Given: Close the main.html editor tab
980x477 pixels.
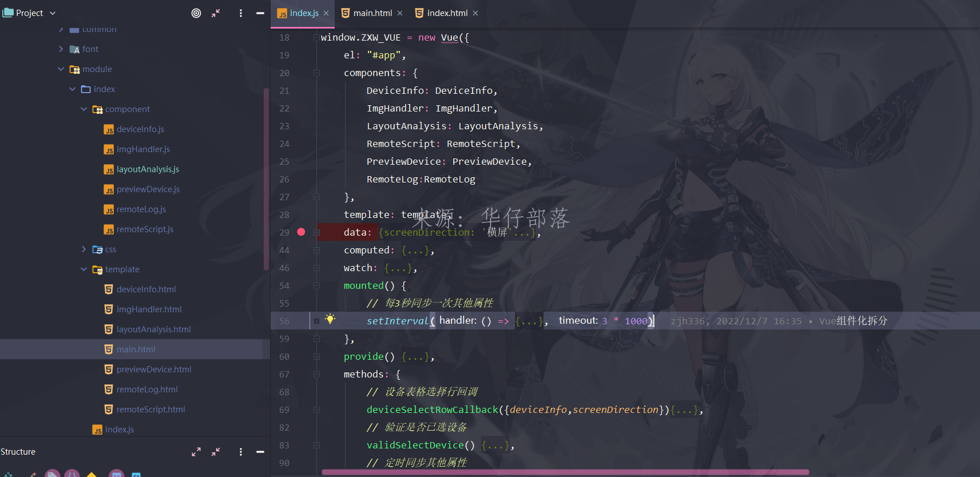Looking at the screenshot, I should [400, 13].
